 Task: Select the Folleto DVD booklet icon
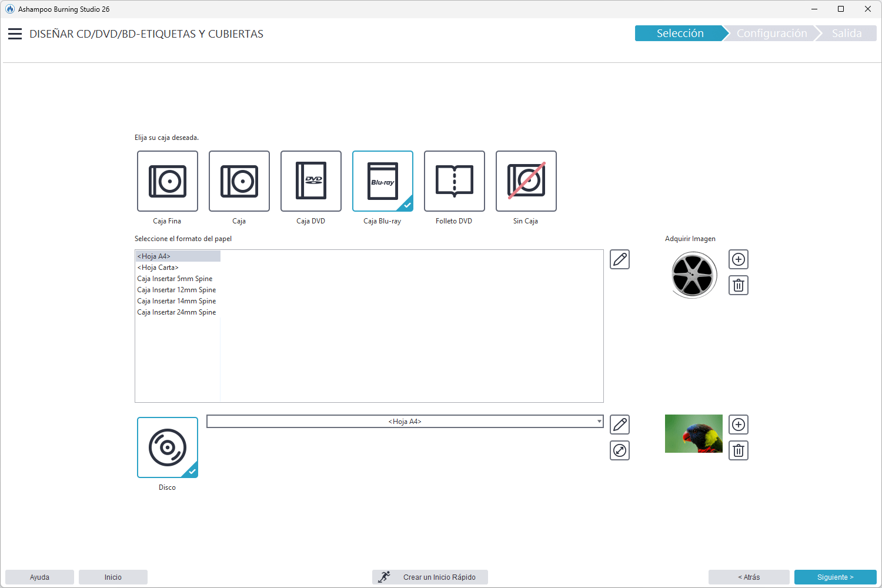click(455, 181)
